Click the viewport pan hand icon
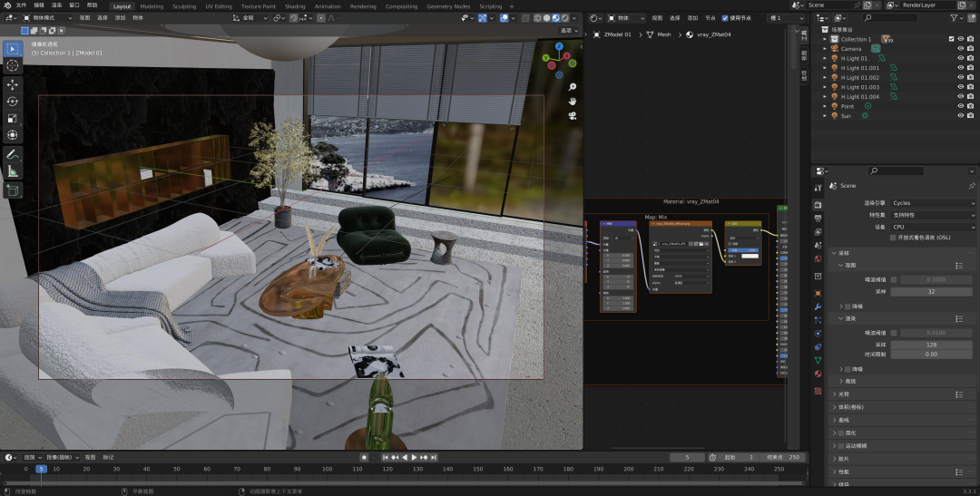This screenshot has height=496, width=980. [x=572, y=102]
